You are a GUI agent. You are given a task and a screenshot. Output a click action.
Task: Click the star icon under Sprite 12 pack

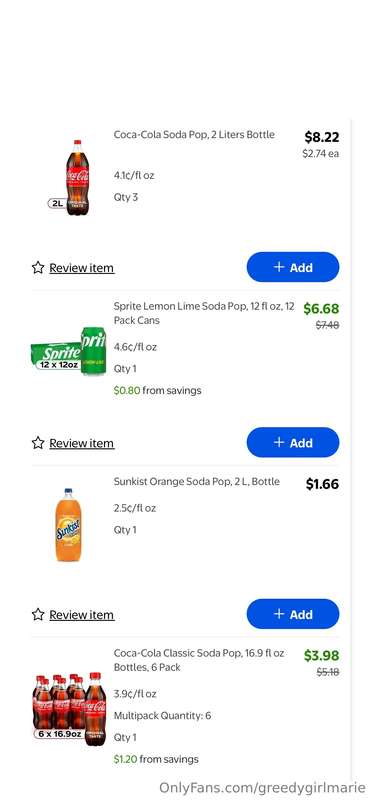click(38, 442)
